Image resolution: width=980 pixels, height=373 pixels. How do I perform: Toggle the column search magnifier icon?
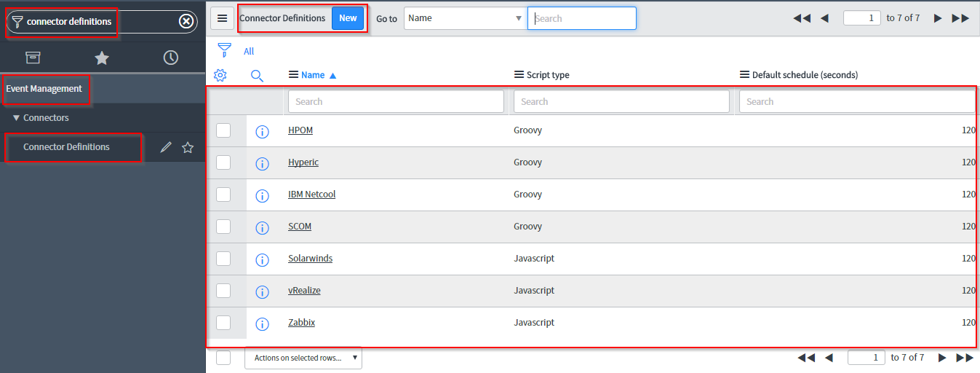click(x=257, y=75)
